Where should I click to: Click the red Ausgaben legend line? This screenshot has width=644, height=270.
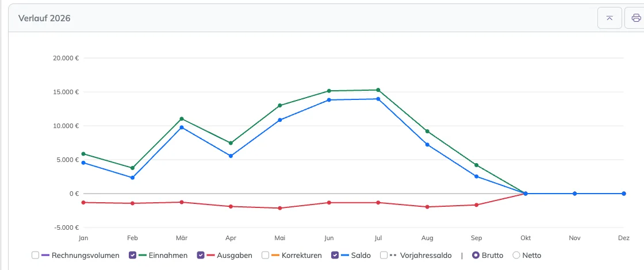[211, 255]
